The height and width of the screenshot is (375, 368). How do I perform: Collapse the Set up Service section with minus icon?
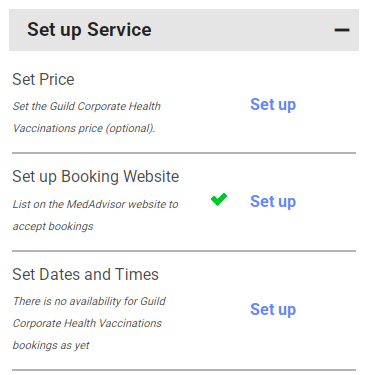[342, 30]
